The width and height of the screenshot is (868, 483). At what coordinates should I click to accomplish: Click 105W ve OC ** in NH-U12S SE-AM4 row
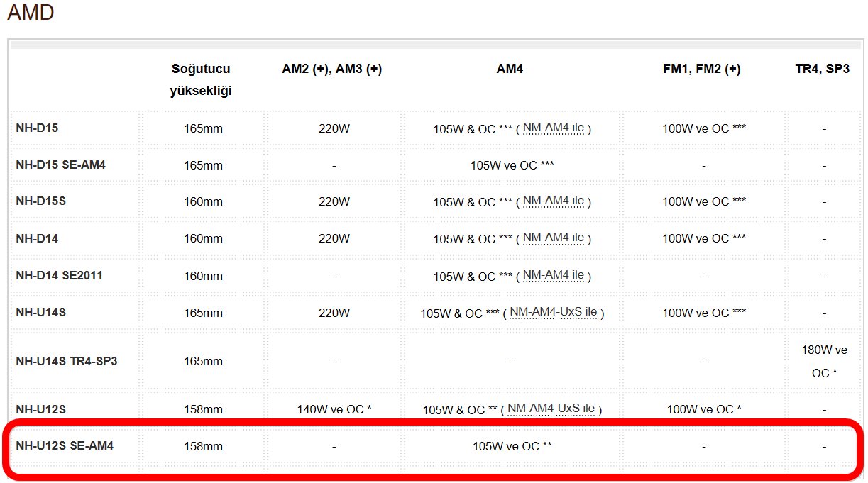coord(512,447)
